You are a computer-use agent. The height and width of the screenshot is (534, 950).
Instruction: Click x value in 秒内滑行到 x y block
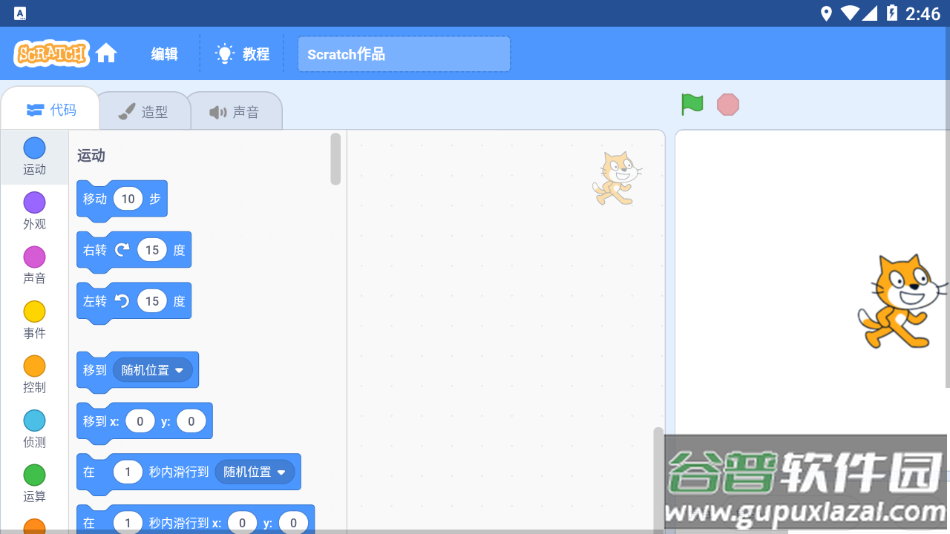242,522
